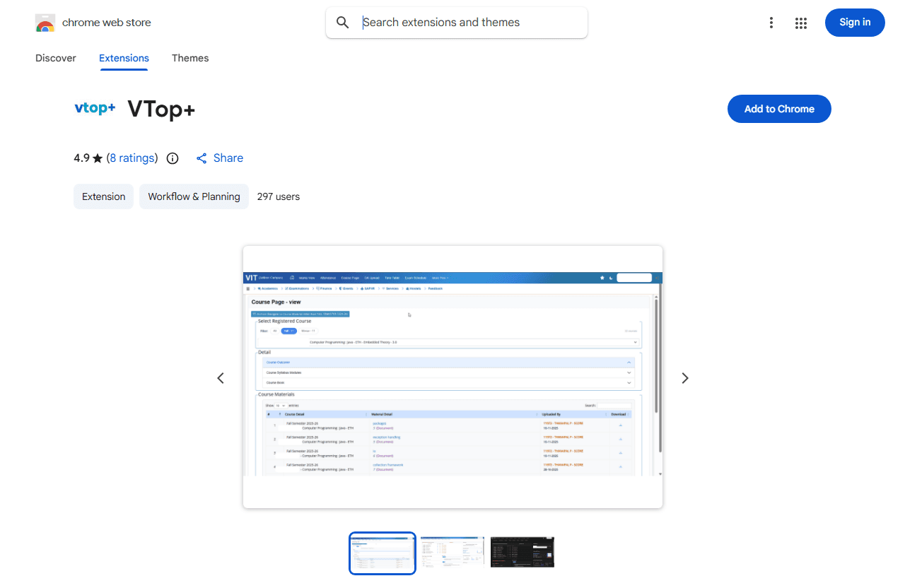Click the 297 users count
The height and width of the screenshot is (588, 905).
(x=279, y=196)
